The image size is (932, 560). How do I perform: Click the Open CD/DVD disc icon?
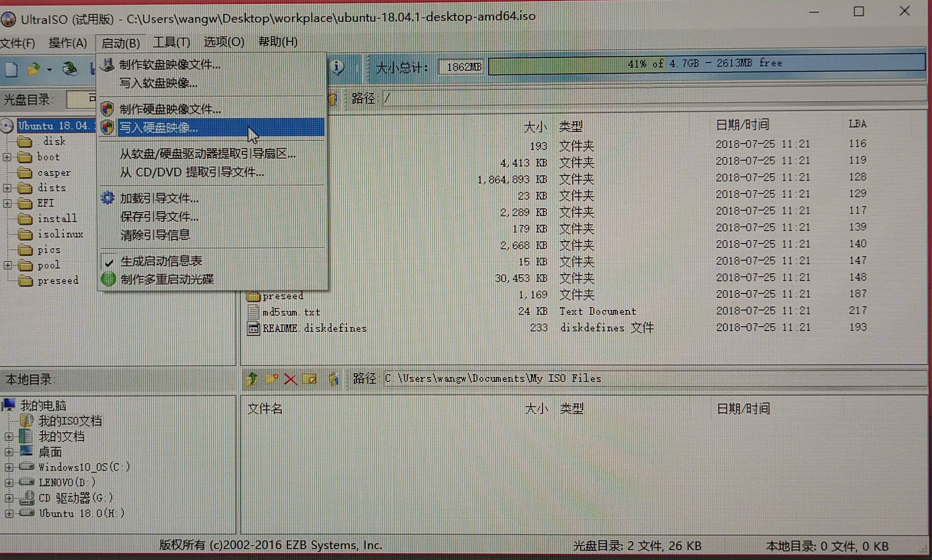(69, 69)
